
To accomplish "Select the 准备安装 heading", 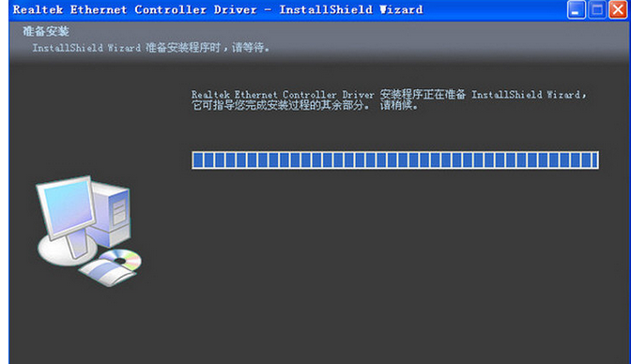I will point(45,31).
